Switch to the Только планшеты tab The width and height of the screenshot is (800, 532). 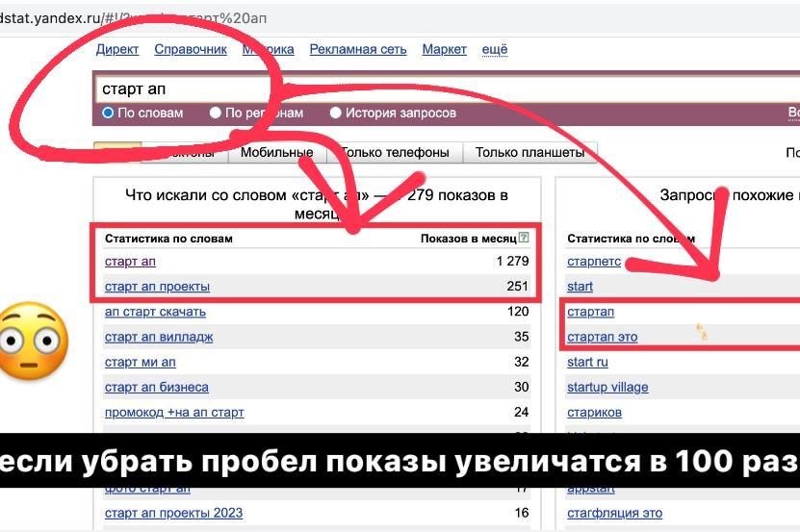pyautogui.click(x=529, y=153)
